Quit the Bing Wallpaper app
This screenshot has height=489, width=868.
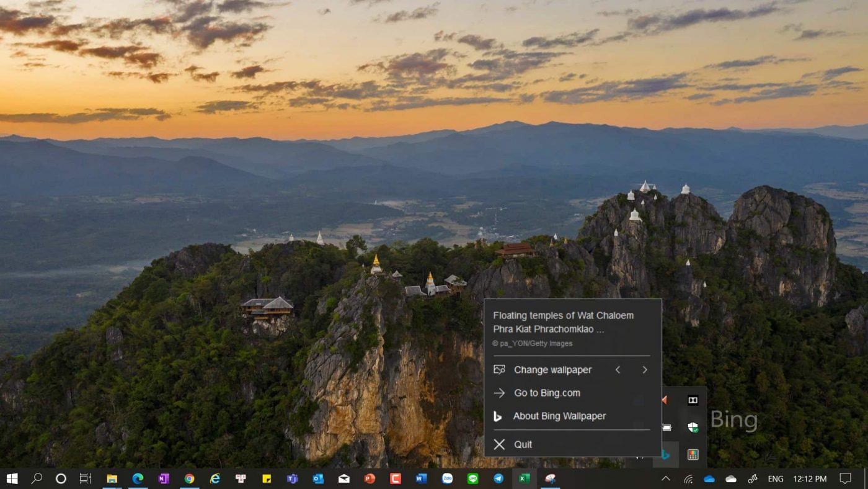click(x=523, y=444)
